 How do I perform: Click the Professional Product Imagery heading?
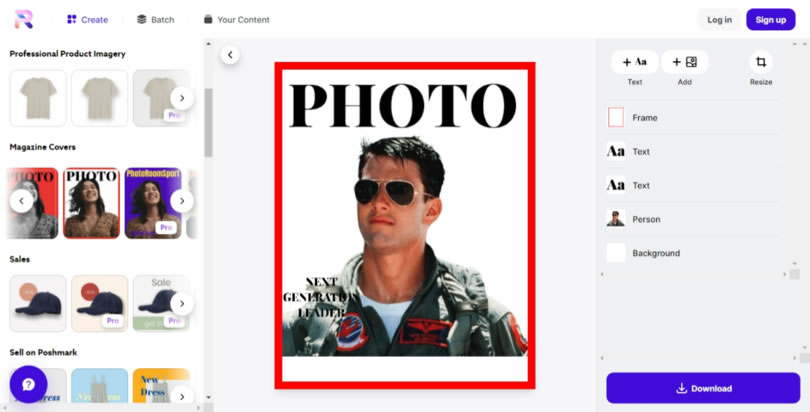pyautogui.click(x=67, y=54)
